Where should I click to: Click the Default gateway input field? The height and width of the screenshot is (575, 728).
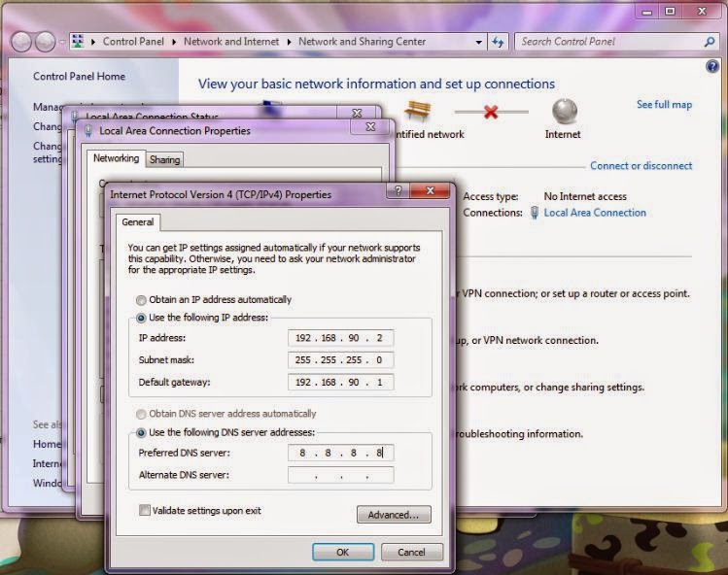click(341, 383)
